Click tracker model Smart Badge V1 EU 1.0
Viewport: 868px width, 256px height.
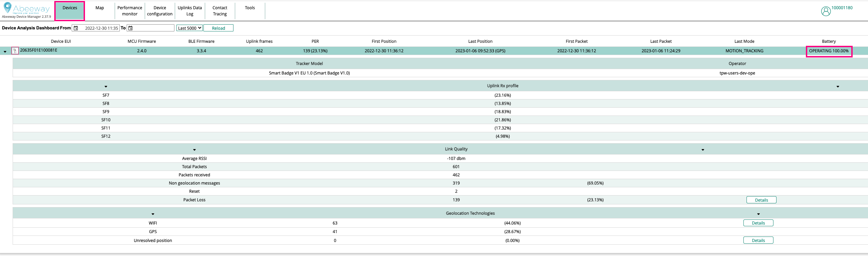pyautogui.click(x=309, y=73)
